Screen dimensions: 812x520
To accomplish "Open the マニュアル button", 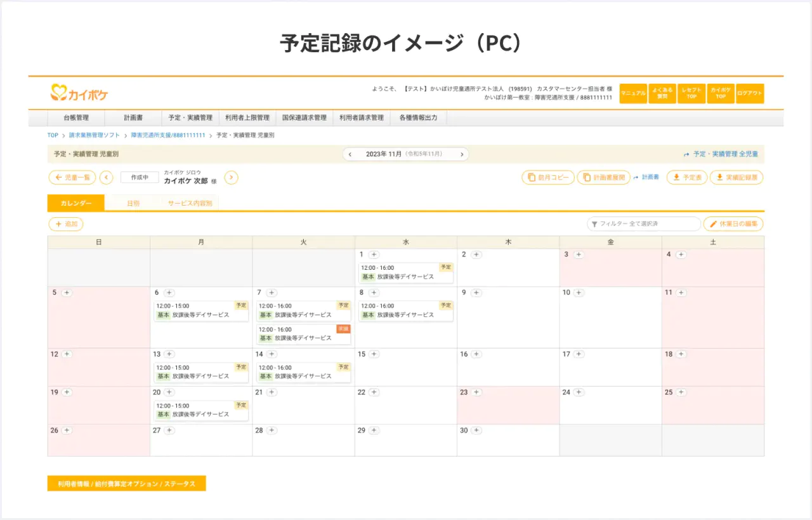I will (x=633, y=93).
